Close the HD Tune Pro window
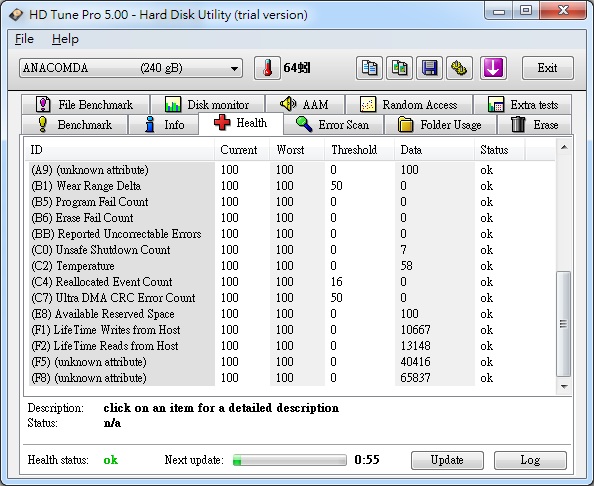 563,11
